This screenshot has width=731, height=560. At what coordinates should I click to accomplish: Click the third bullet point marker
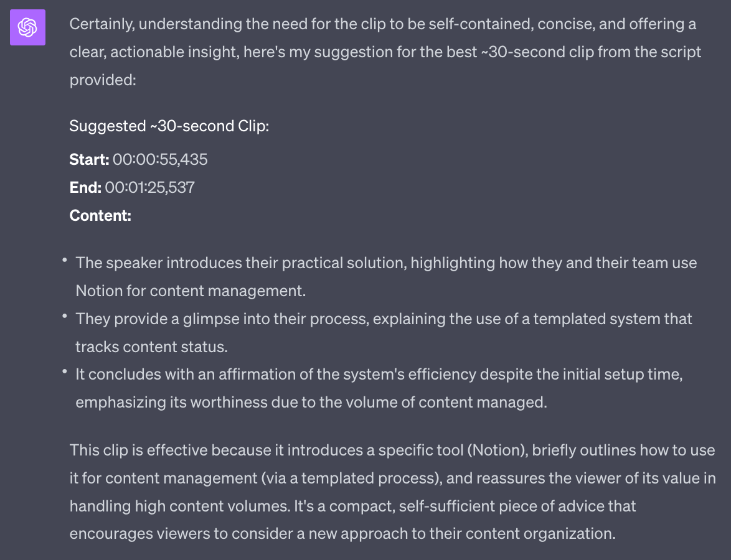tap(65, 373)
